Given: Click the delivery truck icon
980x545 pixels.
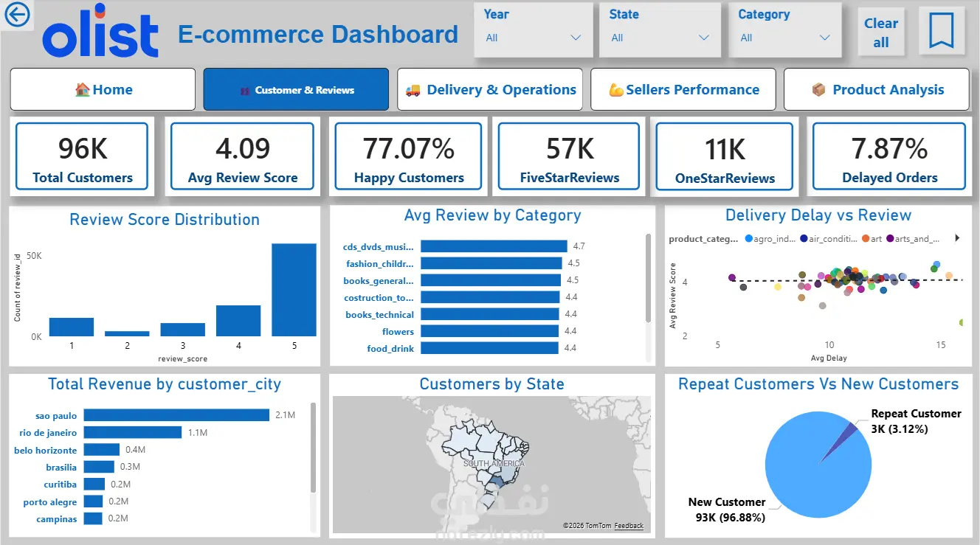Looking at the screenshot, I should tap(413, 90).
